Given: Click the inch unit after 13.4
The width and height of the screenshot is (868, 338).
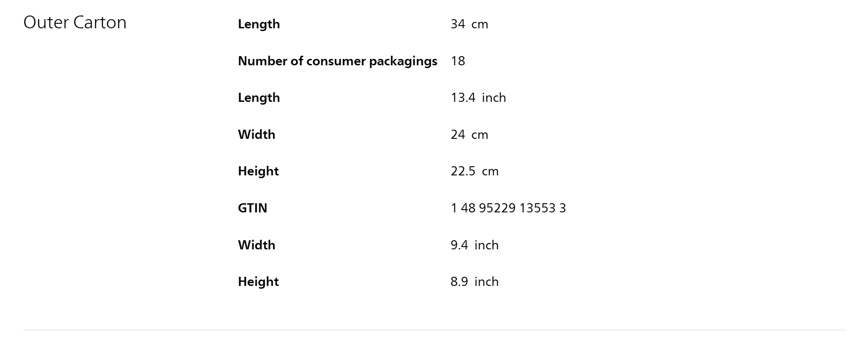Looking at the screenshot, I should [494, 98].
